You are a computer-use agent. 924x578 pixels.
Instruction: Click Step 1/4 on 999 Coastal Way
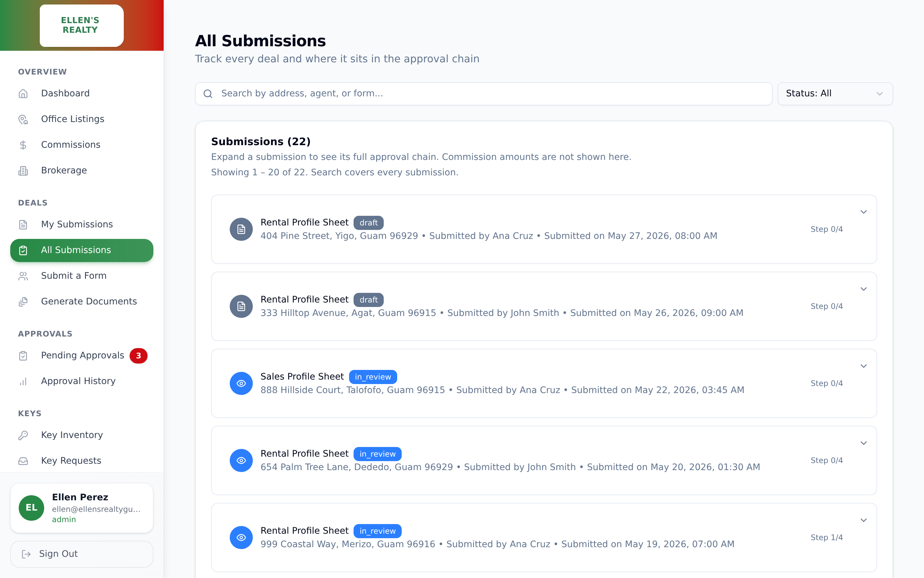[827, 538]
